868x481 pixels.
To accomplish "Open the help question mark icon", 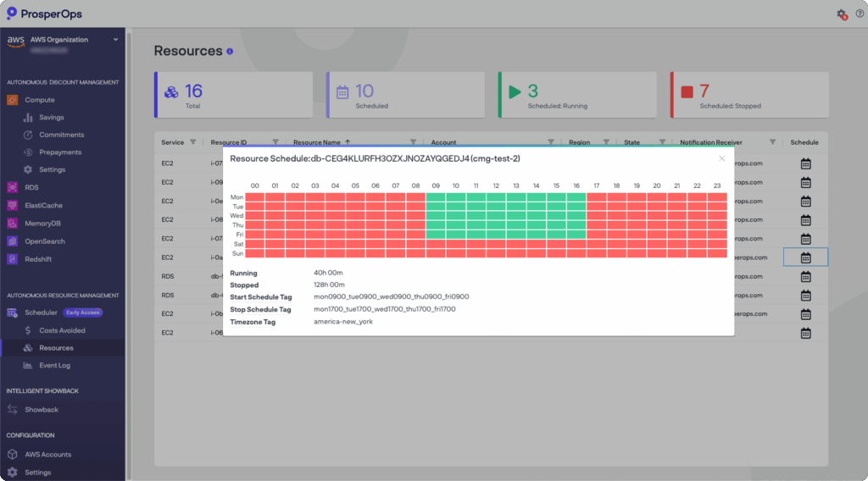I will [x=860, y=14].
